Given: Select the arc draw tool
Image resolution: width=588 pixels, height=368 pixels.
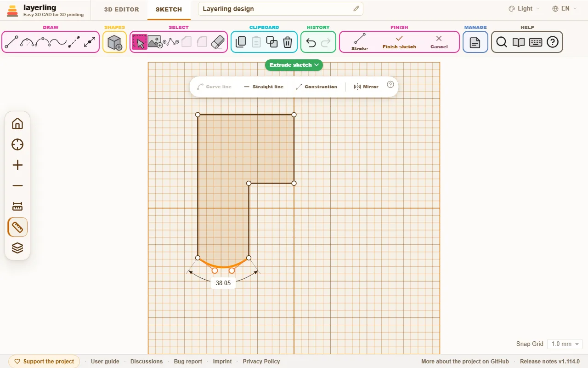Looking at the screenshot, I should click(x=28, y=42).
